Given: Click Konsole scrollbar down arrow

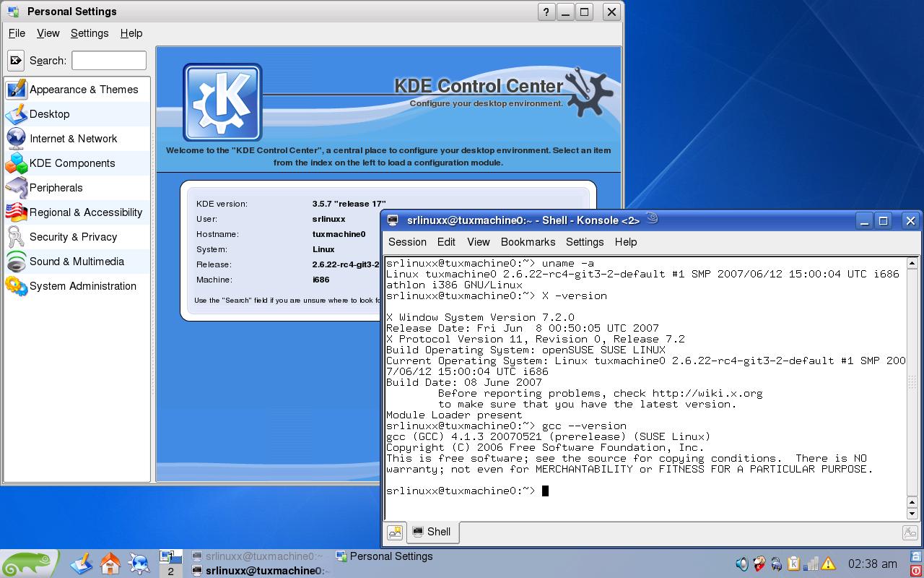Looking at the screenshot, I should [x=912, y=513].
